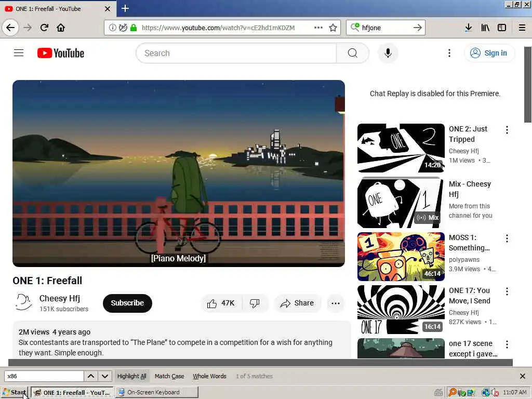Open YouTube settings three-dot menu

pos(449,53)
